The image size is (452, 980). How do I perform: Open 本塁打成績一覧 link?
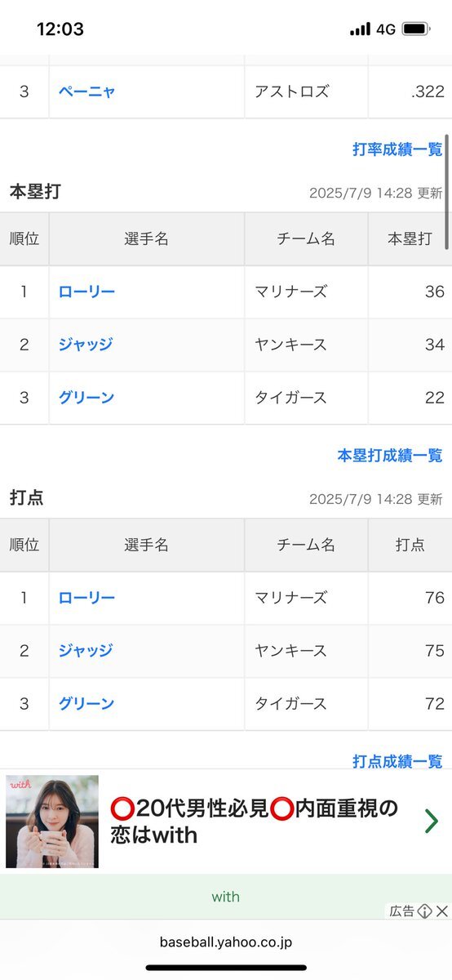pyautogui.click(x=390, y=455)
